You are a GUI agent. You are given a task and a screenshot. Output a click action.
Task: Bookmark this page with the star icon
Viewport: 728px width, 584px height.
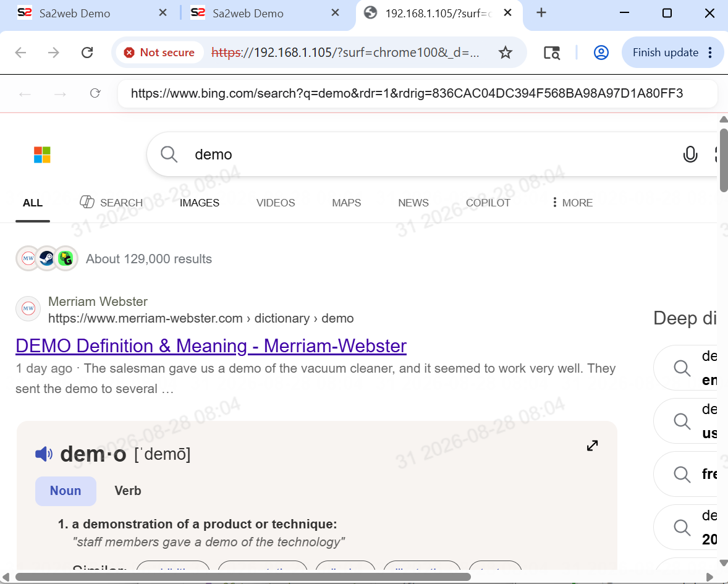tap(505, 53)
